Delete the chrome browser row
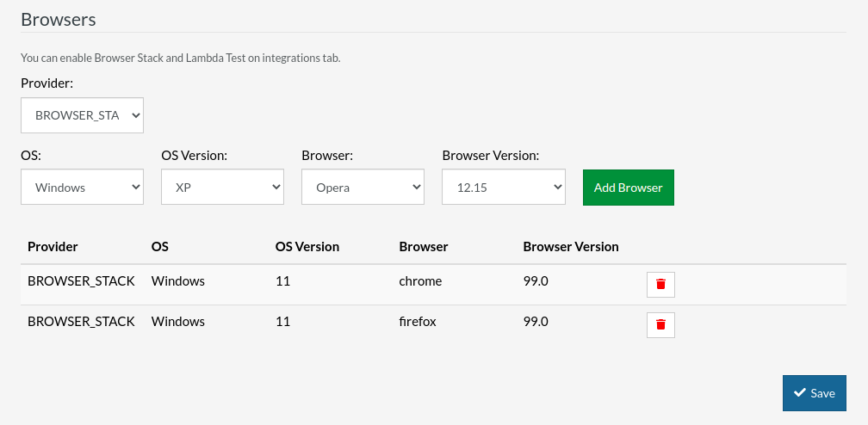This screenshot has width=868, height=425. click(660, 284)
